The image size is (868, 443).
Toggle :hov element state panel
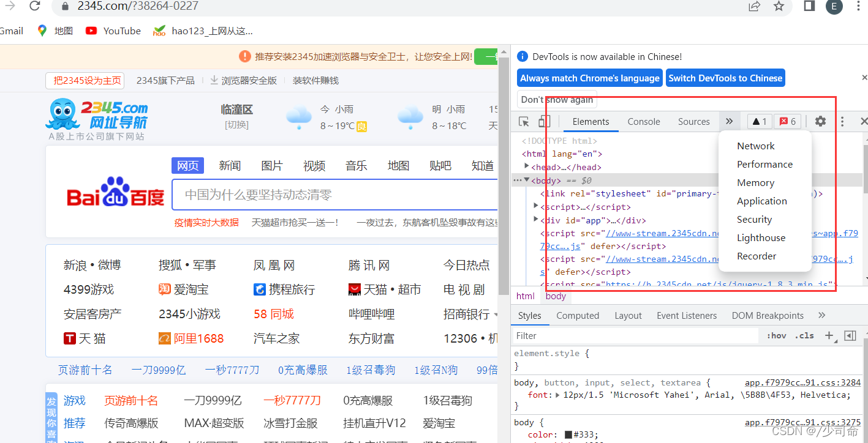point(777,335)
